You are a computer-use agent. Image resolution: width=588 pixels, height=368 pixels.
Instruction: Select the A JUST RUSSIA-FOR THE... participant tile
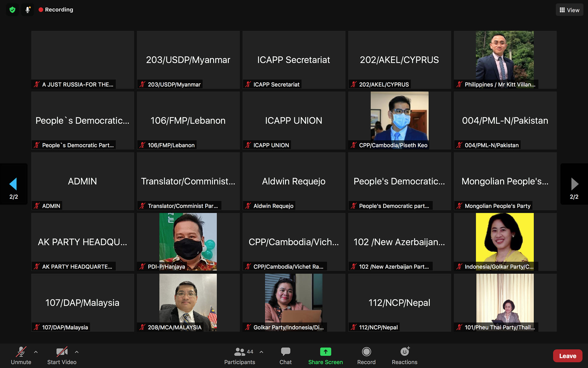[83, 60]
